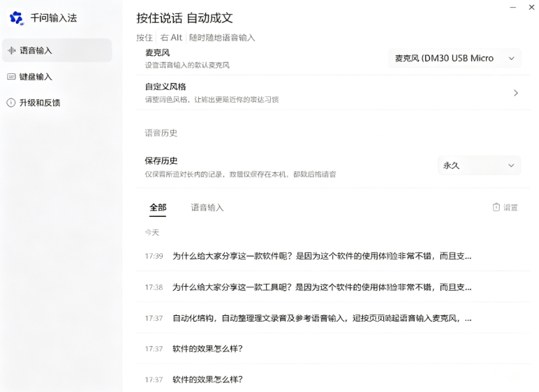Click the 随时随地语音输入 text
Image resolution: width=539 pixels, height=392 pixels.
pos(222,38)
